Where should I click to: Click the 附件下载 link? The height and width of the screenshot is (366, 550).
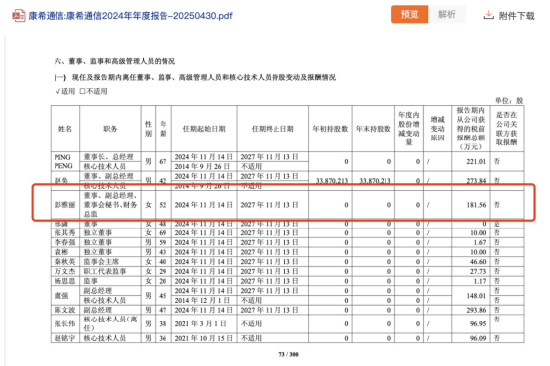(x=516, y=16)
